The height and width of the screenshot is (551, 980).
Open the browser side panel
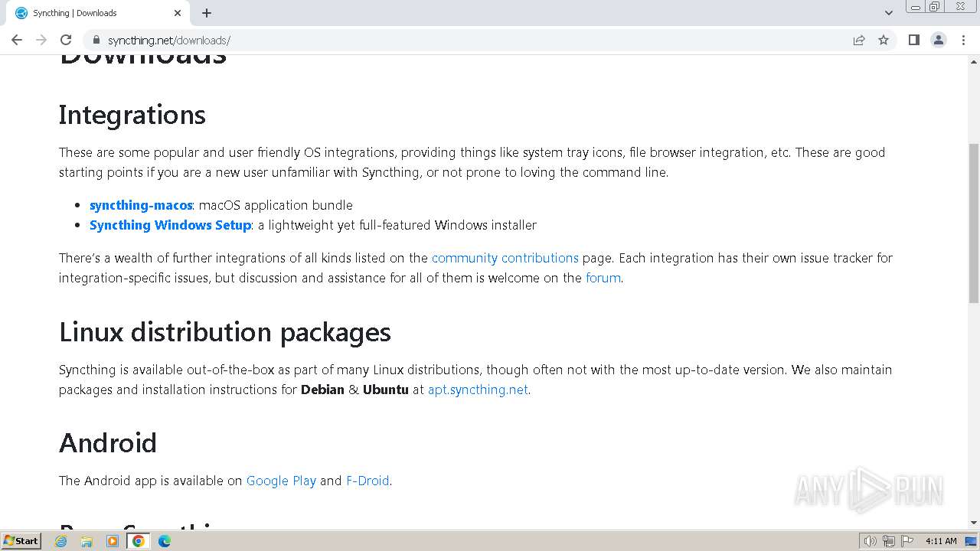pos(913,40)
